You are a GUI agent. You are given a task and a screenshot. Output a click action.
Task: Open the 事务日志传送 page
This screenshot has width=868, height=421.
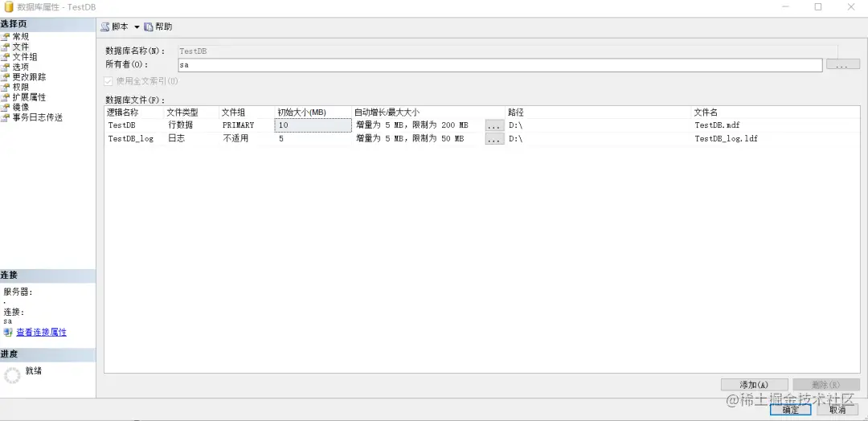pos(38,117)
